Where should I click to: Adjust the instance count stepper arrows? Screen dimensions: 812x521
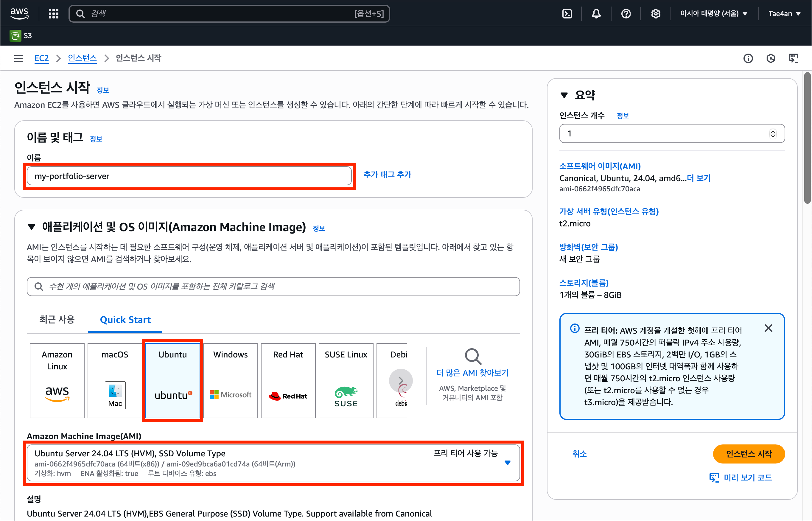pos(773,134)
